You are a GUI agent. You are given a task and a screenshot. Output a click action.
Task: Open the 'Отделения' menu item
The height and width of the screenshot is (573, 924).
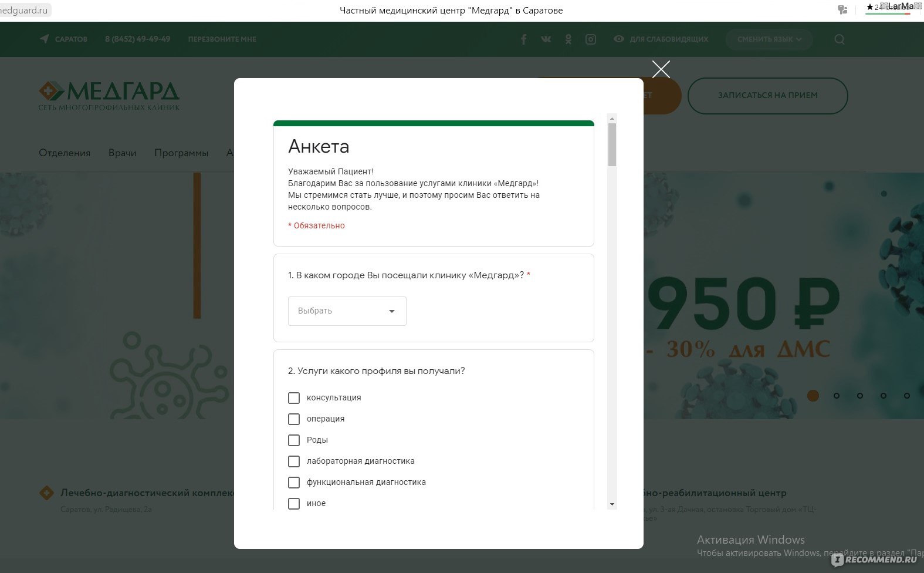point(65,153)
